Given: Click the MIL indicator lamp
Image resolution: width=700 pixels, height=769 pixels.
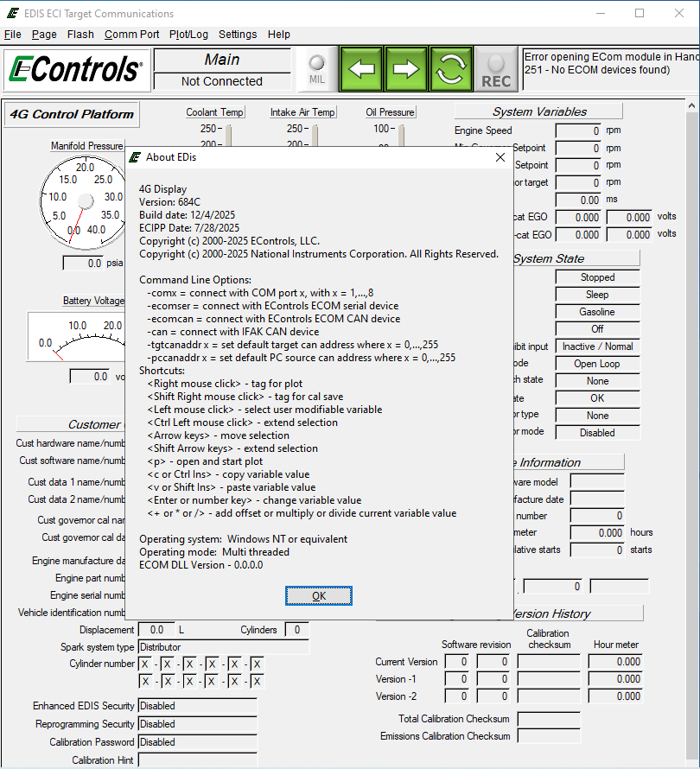Looking at the screenshot, I should (317, 63).
